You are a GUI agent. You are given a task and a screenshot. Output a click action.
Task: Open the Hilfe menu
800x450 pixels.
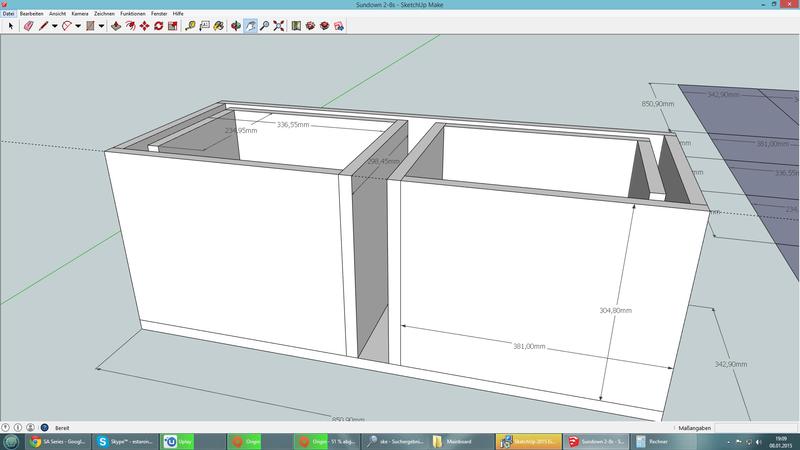[178, 14]
